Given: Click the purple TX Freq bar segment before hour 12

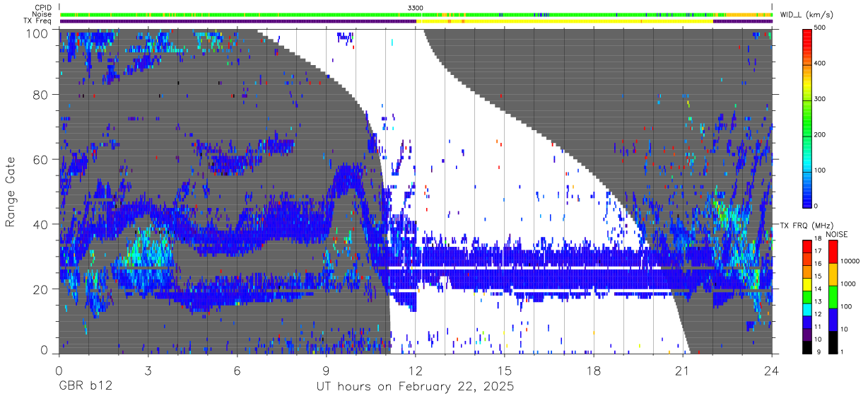Looking at the screenshot, I should pos(238,21).
